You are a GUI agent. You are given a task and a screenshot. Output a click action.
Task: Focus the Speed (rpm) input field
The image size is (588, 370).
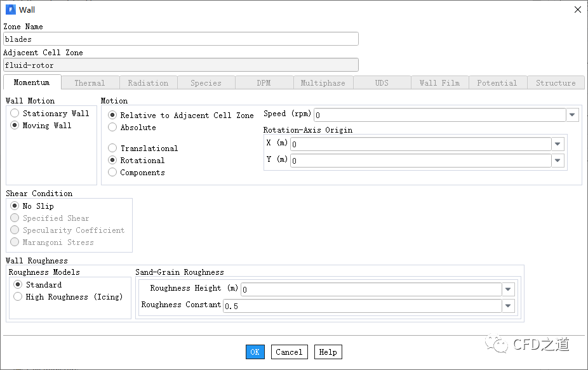tap(439, 115)
